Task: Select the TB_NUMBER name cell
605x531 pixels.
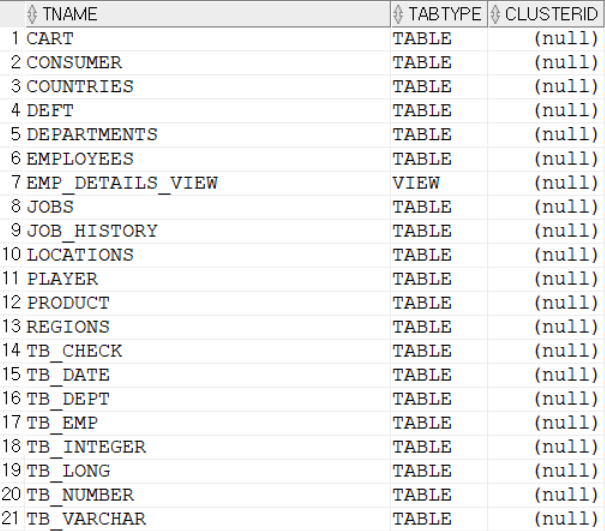Action: tap(208, 495)
